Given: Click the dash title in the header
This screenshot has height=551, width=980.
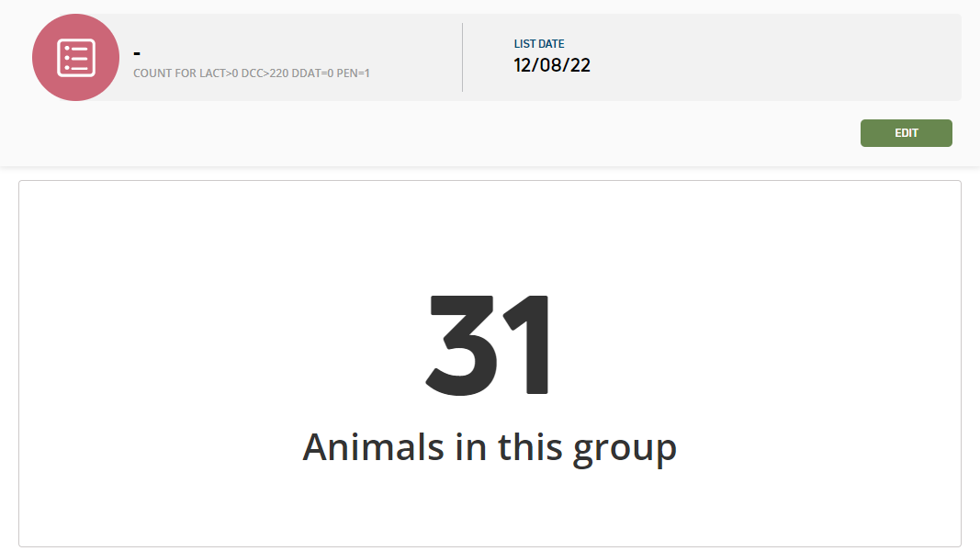Looking at the screenshot, I should tap(137, 53).
